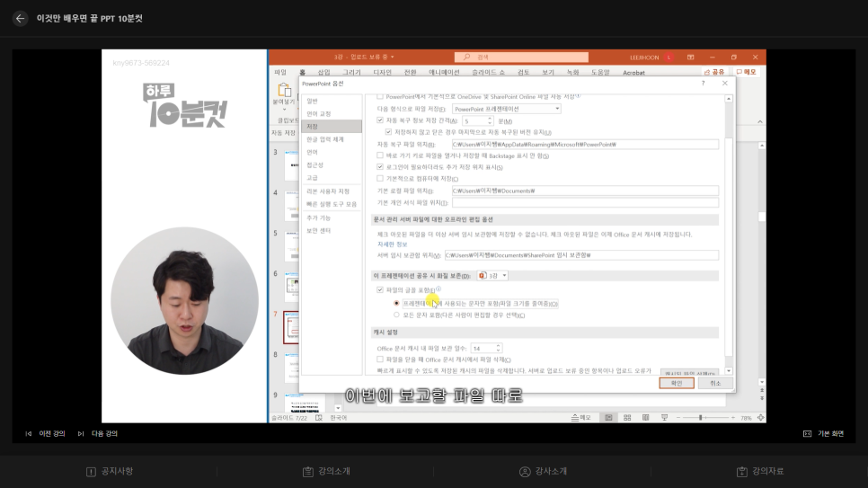This screenshot has width=868, height=488.
Task: Select 일반 in the options sidebar
Action: (312, 101)
